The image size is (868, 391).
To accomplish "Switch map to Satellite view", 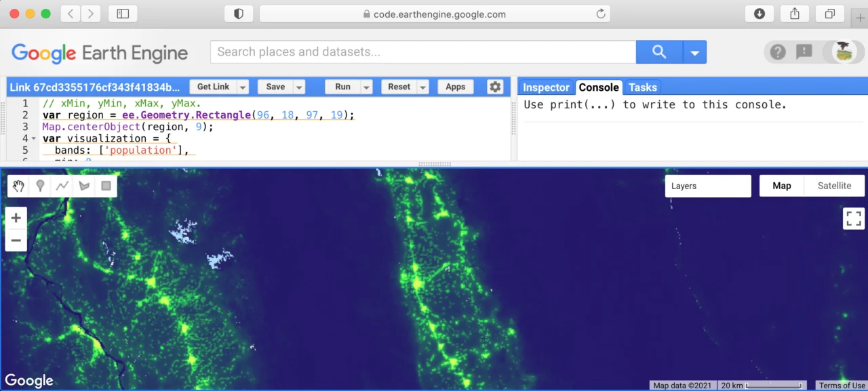I will (834, 186).
